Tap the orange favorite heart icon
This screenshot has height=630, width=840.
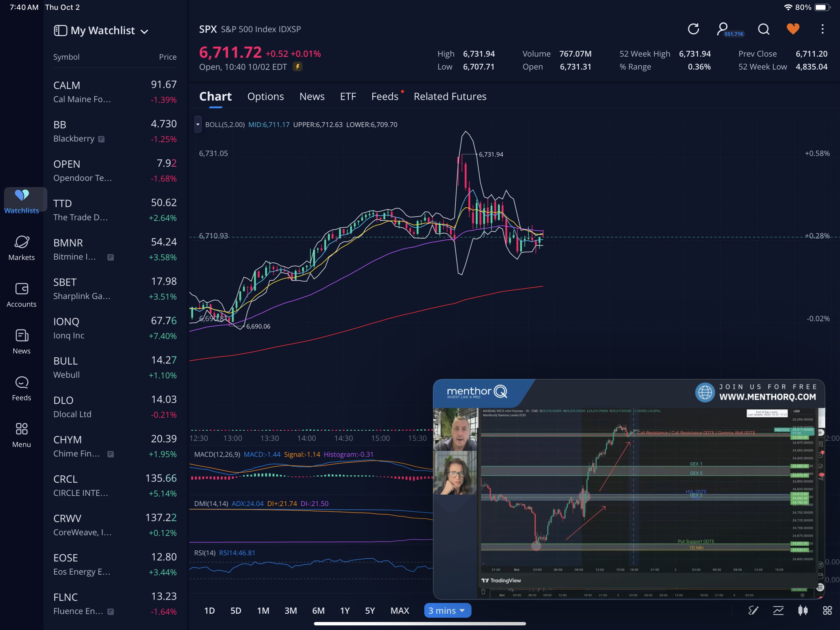pyautogui.click(x=793, y=29)
